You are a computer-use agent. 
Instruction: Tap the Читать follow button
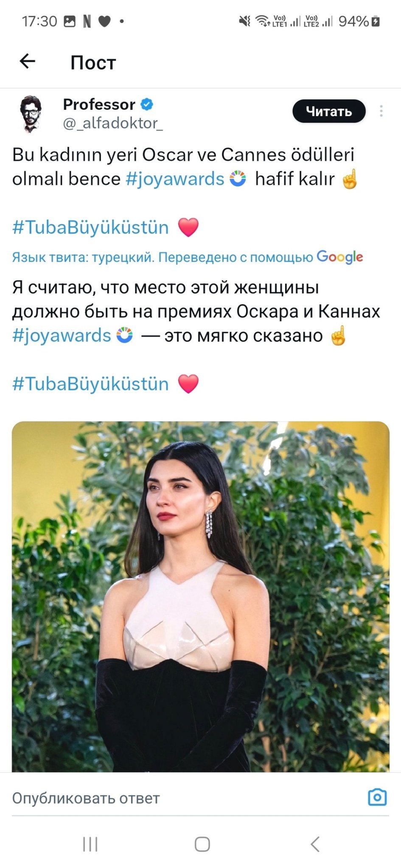point(329,111)
